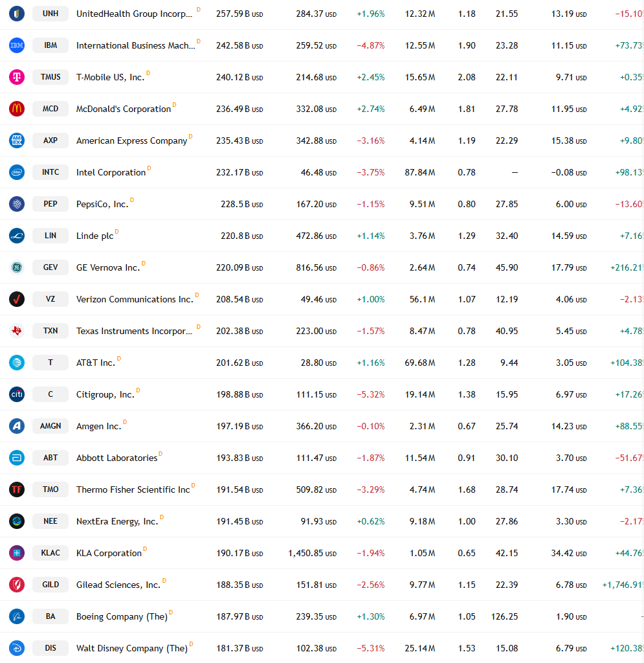Click the American Express logo icon
644x663 pixels.
(x=17, y=140)
